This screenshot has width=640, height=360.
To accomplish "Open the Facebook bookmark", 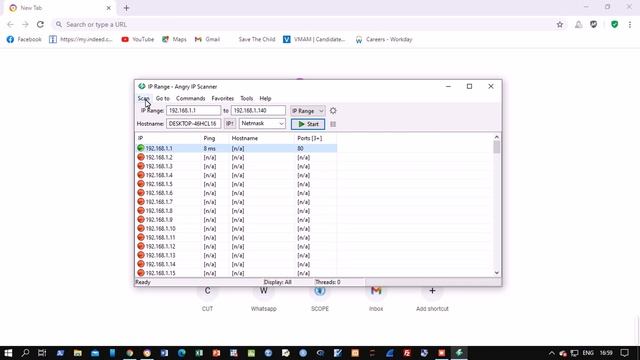I will (24, 39).
